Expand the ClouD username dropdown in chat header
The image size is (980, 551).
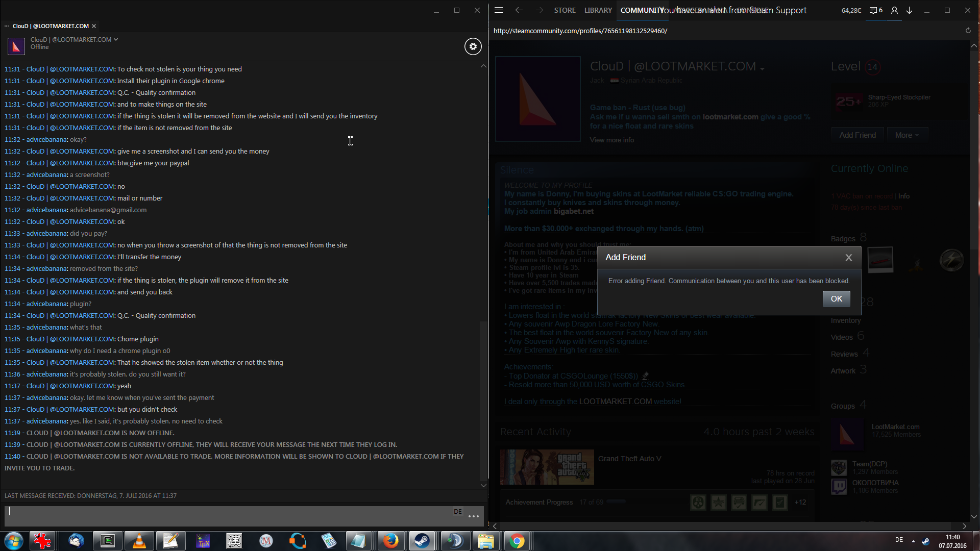(x=116, y=39)
